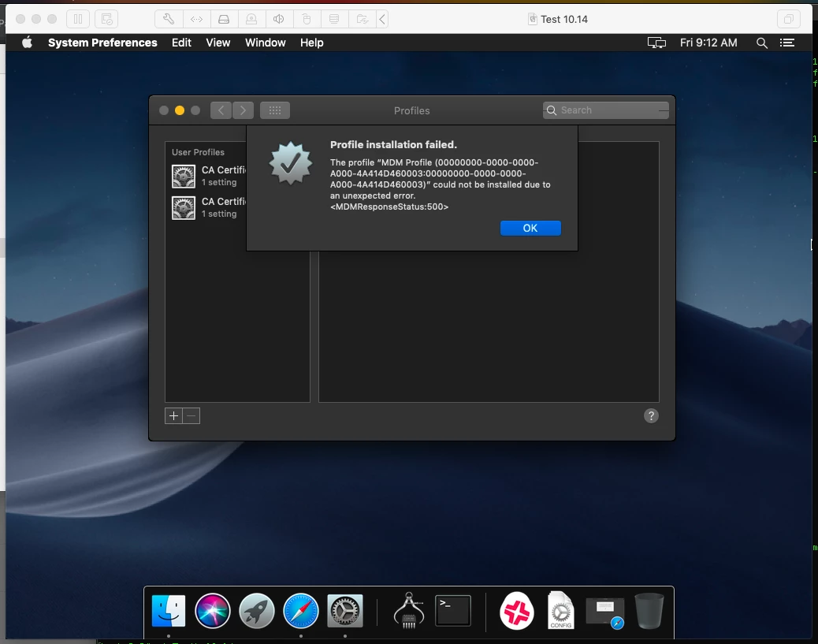Viewport: 818px width, 644px height.
Task: Open Notification Center list icon
Action: pos(787,43)
